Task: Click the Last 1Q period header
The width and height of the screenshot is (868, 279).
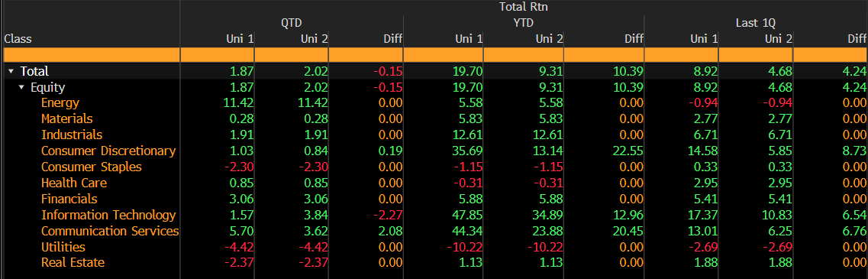Action: 755,23
